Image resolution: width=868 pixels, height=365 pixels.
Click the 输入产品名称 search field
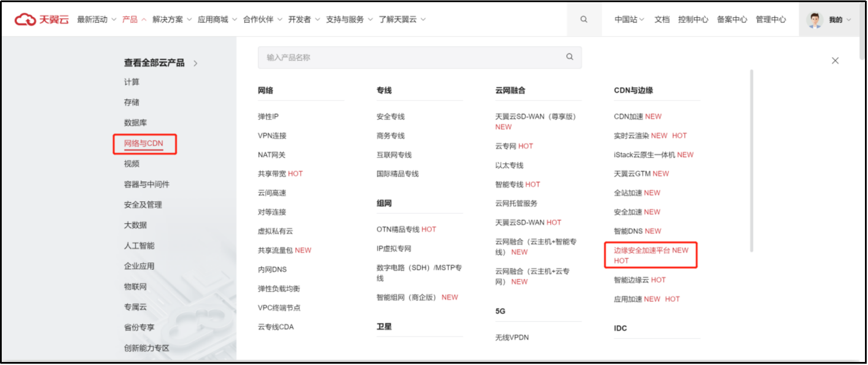[x=420, y=57]
